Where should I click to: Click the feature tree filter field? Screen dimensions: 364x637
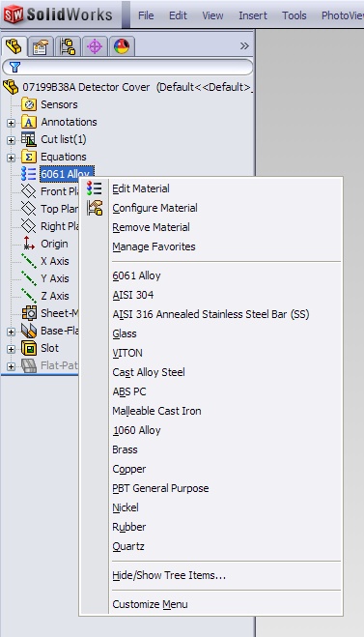click(127, 67)
